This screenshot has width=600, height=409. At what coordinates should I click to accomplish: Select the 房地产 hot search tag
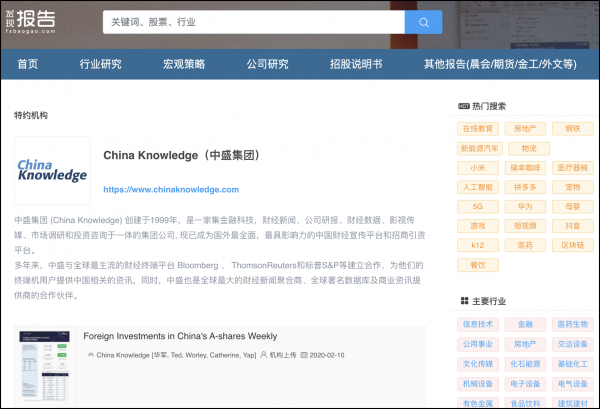tap(525, 129)
